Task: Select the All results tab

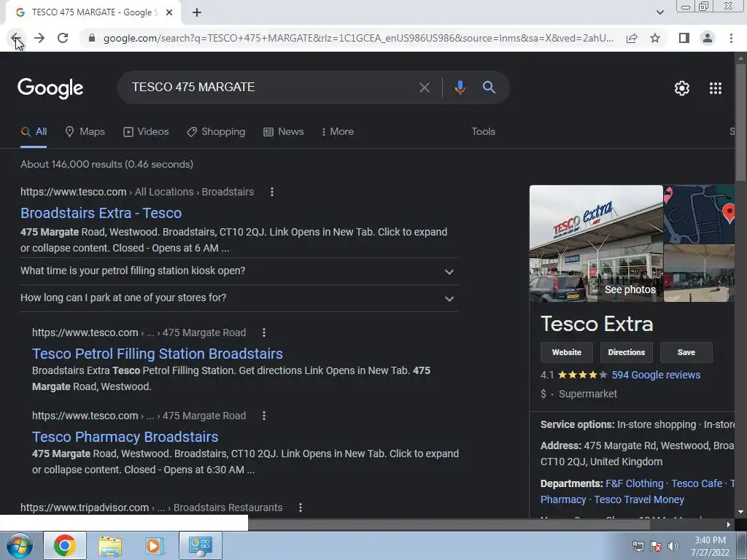Action: (x=34, y=132)
